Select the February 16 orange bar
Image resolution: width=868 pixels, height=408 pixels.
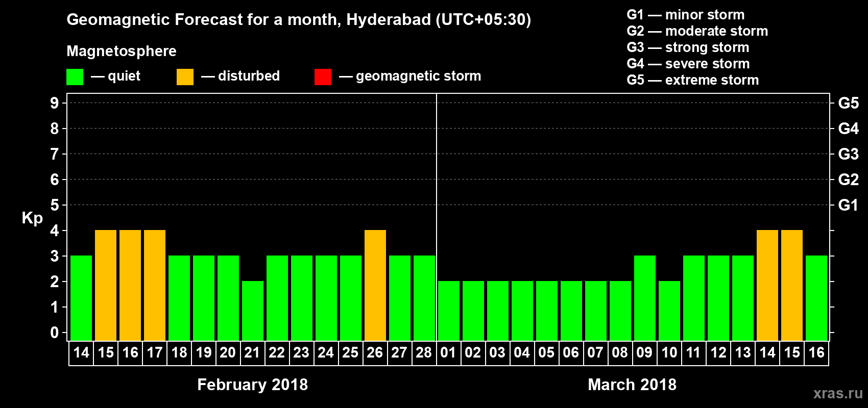pos(130,286)
